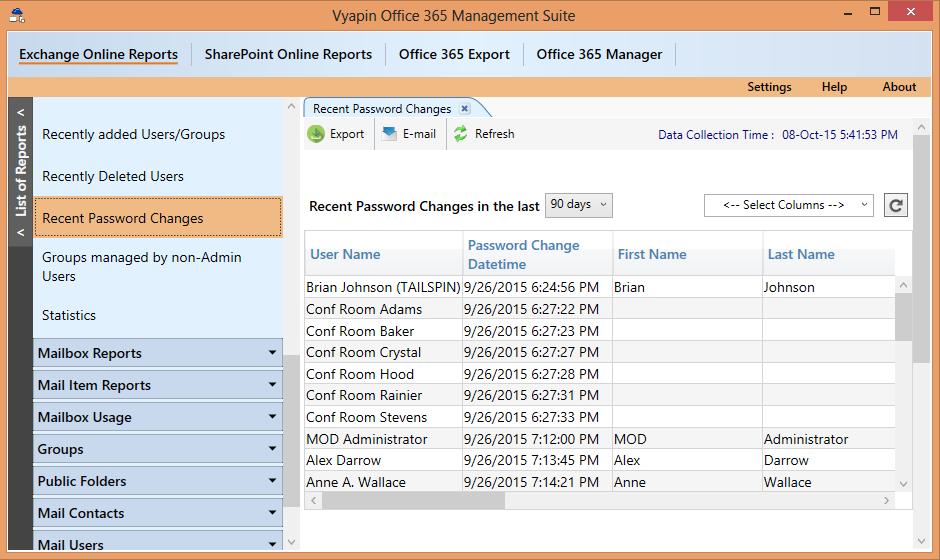The height and width of the screenshot is (560, 940).
Task: Open the Select Columns dropdown
Action: coord(788,205)
